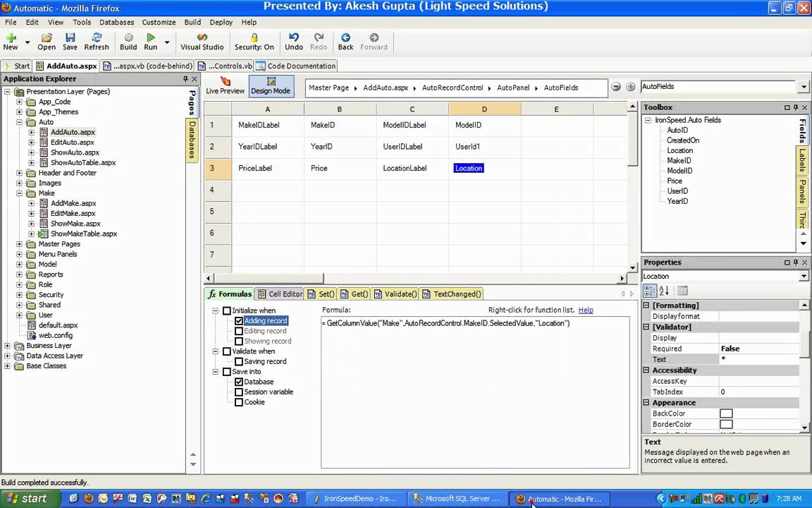The height and width of the screenshot is (508, 812).
Task: Collapse the Auto folder node
Action: [x=19, y=122]
